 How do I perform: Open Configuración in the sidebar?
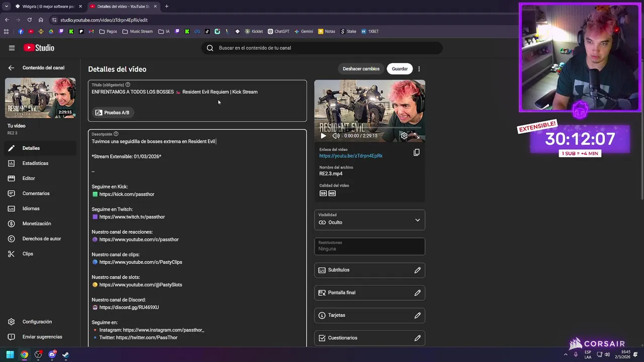point(40,322)
